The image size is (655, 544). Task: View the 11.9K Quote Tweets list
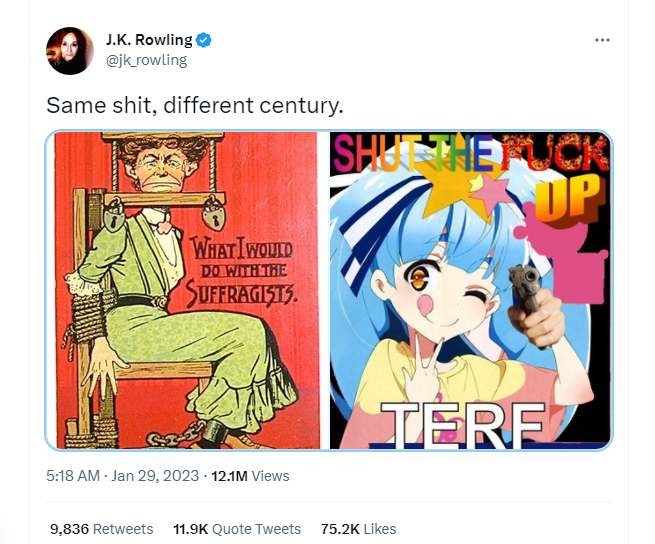coord(237,529)
